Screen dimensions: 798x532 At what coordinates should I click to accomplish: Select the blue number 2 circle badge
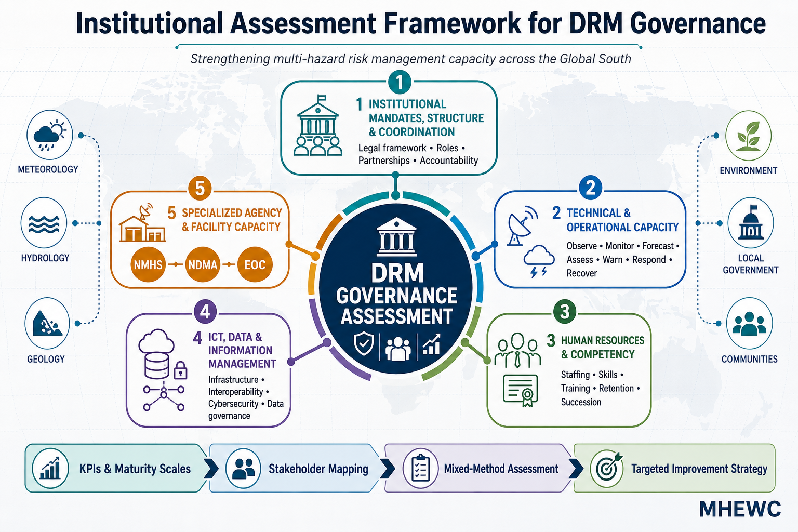click(590, 188)
